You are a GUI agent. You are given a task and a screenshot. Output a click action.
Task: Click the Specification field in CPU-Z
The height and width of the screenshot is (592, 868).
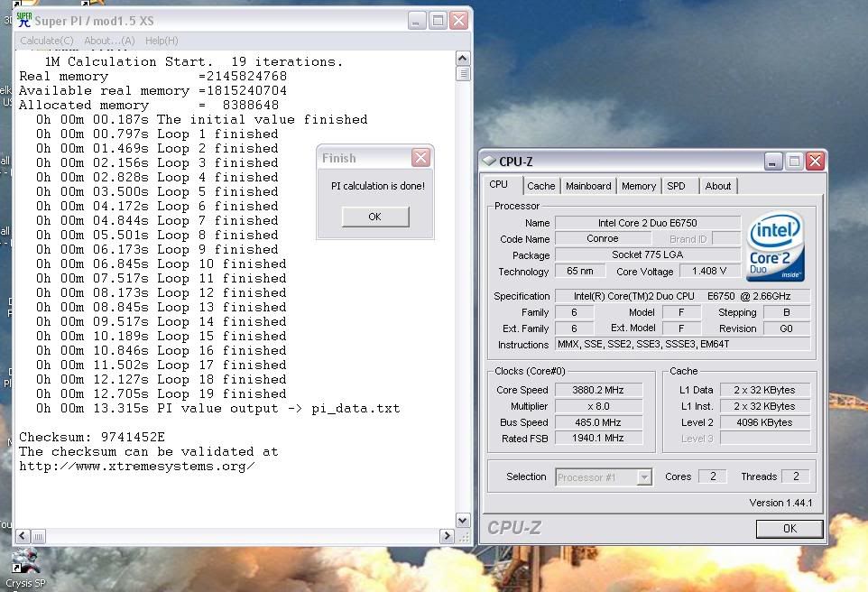[682, 296]
